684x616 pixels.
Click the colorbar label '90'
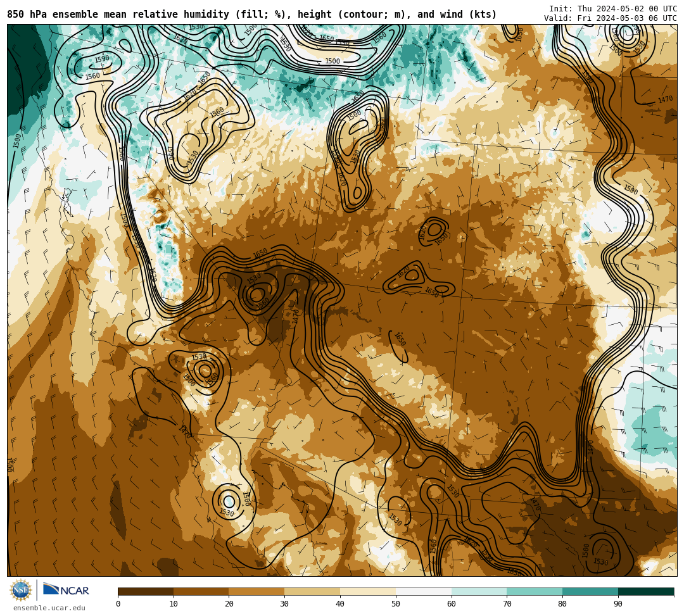[x=618, y=604]
